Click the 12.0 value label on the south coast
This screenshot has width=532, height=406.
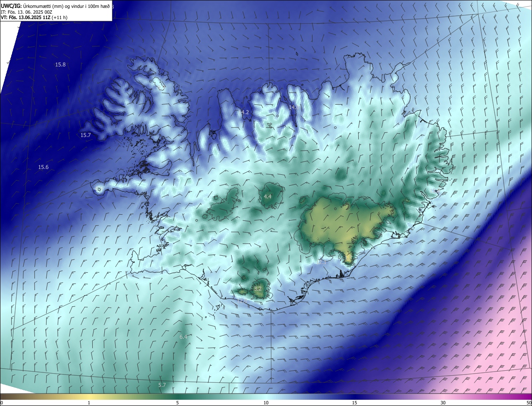pos(242,300)
